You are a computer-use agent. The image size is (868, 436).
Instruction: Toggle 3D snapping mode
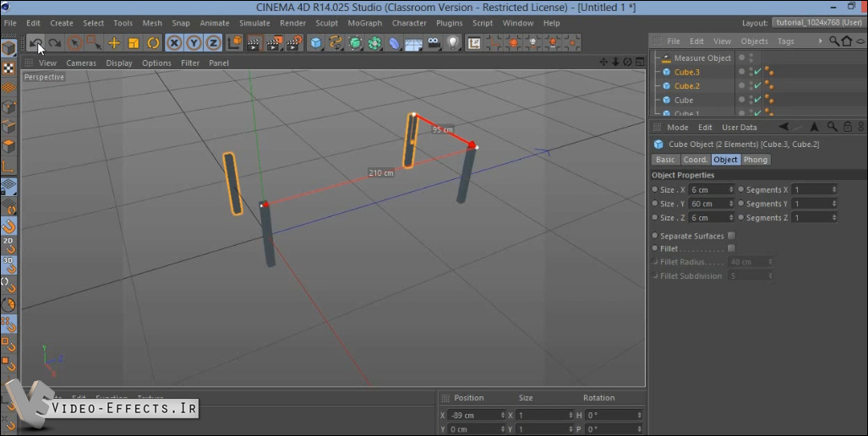(8, 265)
